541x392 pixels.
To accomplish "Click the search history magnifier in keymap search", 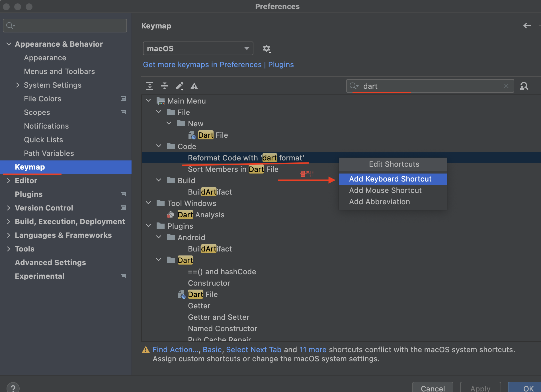I will click(354, 86).
